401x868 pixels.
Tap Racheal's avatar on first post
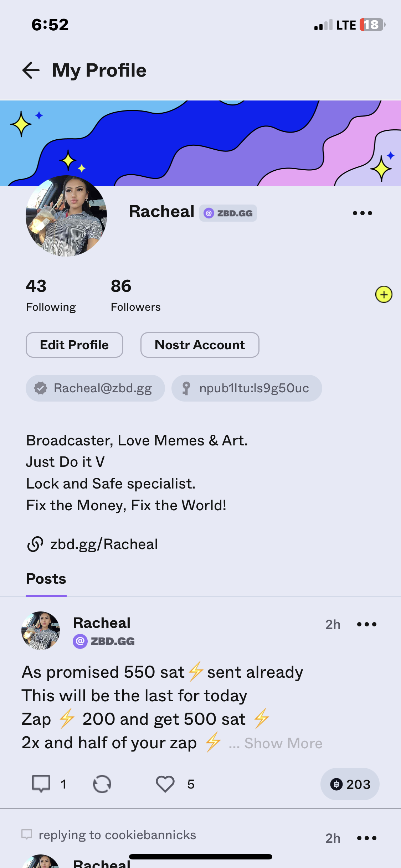(41, 631)
